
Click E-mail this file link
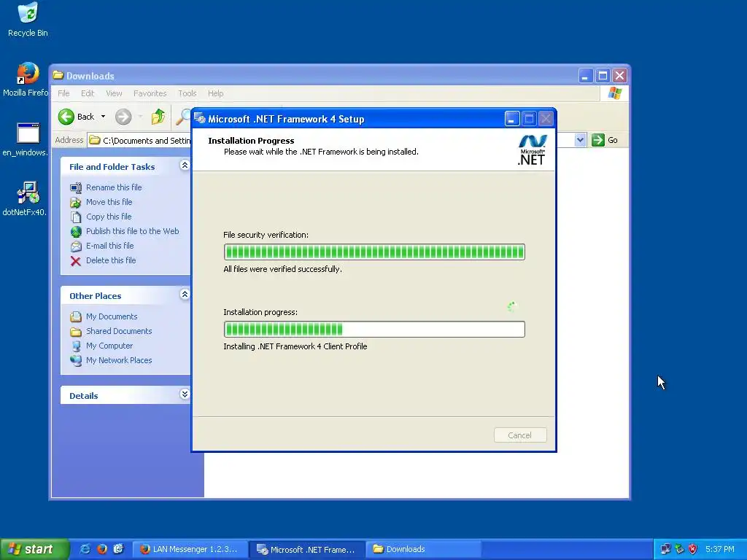110,246
